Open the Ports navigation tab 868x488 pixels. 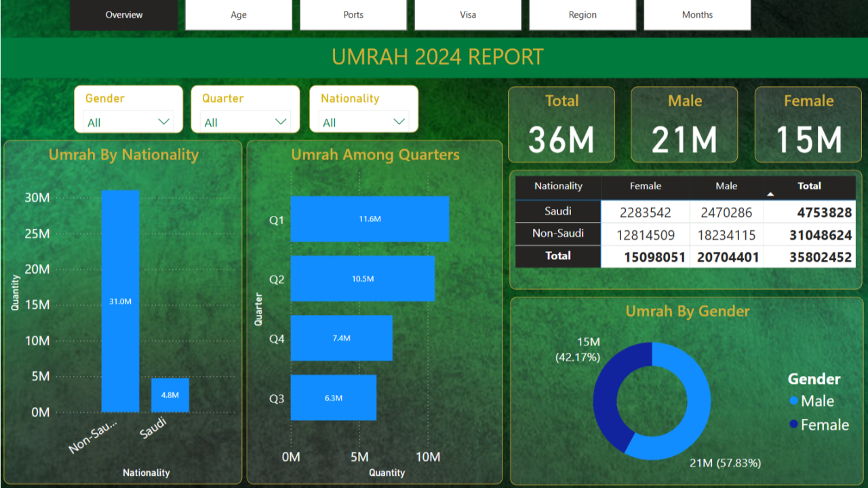[353, 15]
